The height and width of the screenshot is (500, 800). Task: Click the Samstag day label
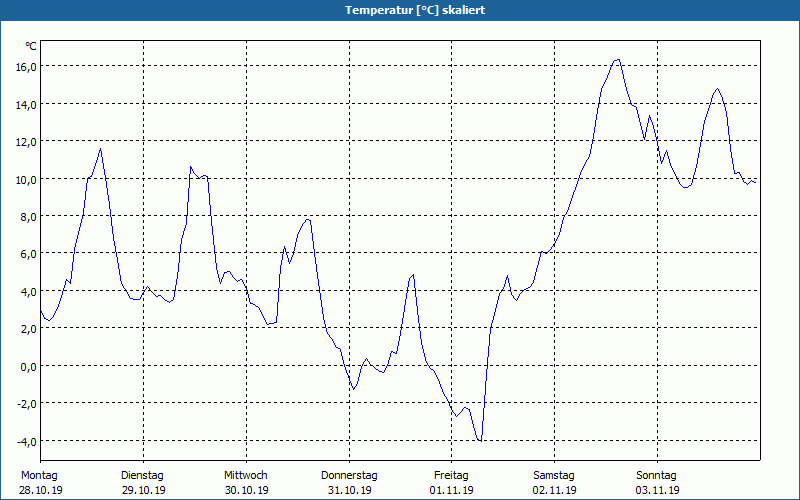pos(554,476)
